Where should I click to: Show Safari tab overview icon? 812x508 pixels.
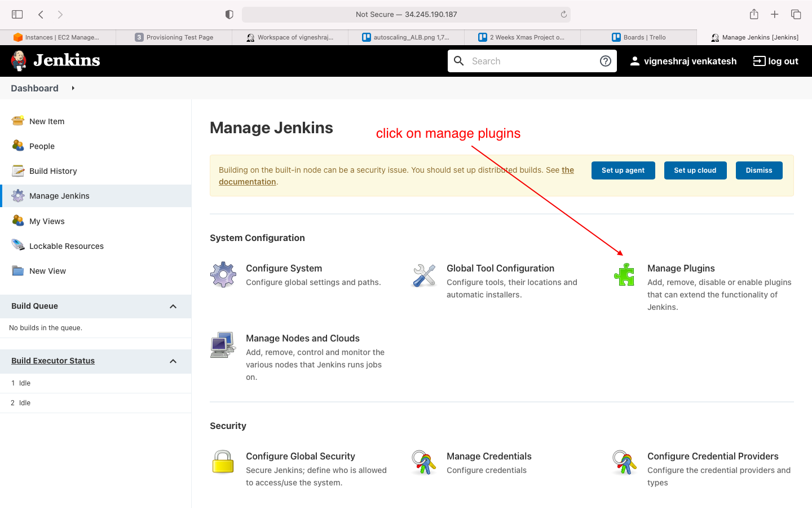796,14
